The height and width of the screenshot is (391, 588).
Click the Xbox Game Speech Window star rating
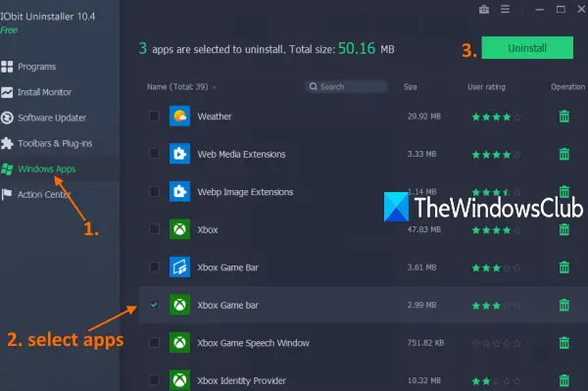pyautogui.click(x=496, y=343)
